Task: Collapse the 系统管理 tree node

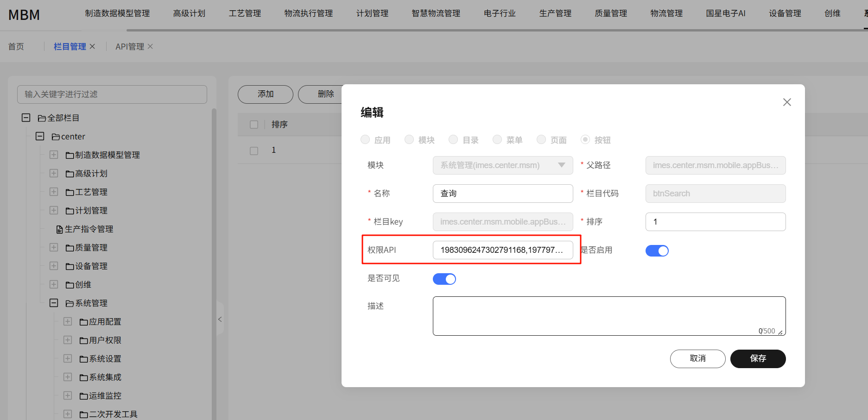Action: tap(54, 303)
